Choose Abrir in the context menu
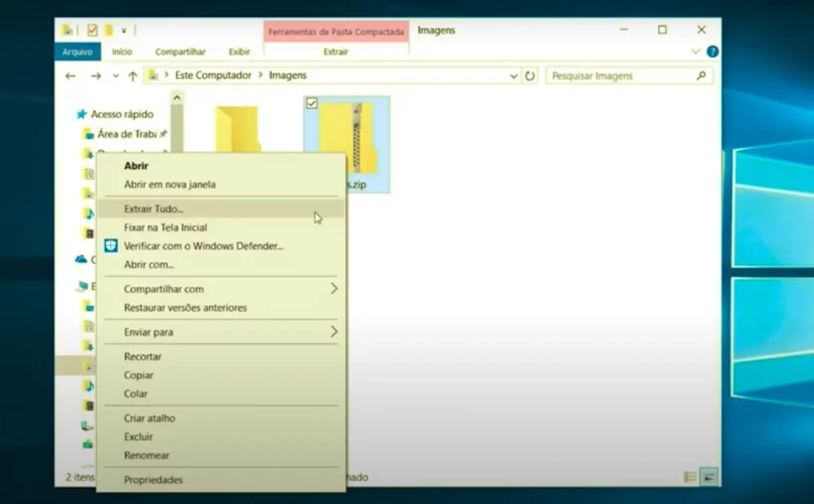This screenshot has width=814, height=504. [136, 165]
